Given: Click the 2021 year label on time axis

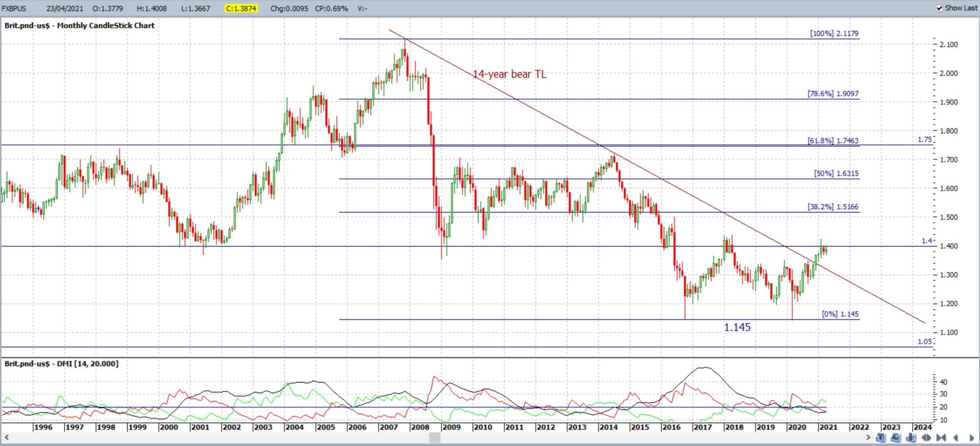Looking at the screenshot, I should pos(828,427).
